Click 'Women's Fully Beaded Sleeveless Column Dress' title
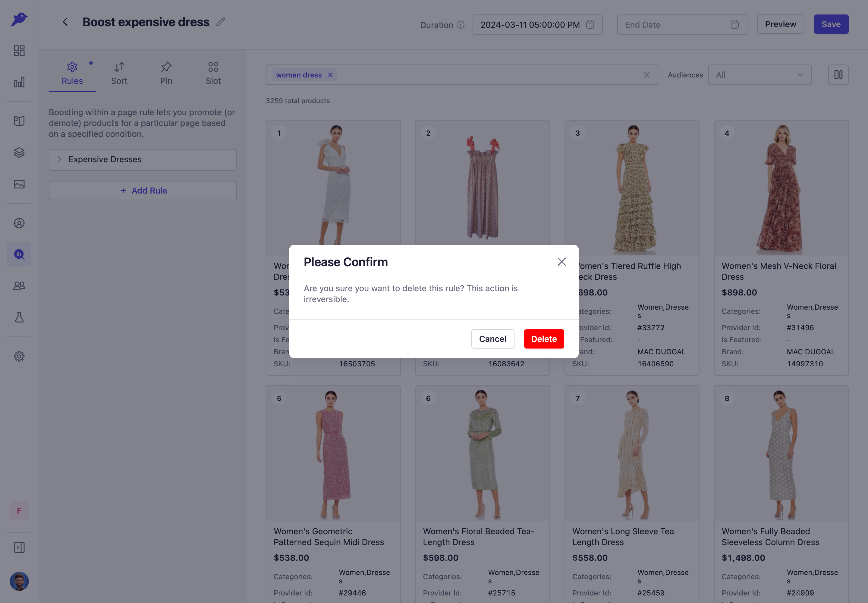Image resolution: width=868 pixels, height=603 pixels. [770, 536]
